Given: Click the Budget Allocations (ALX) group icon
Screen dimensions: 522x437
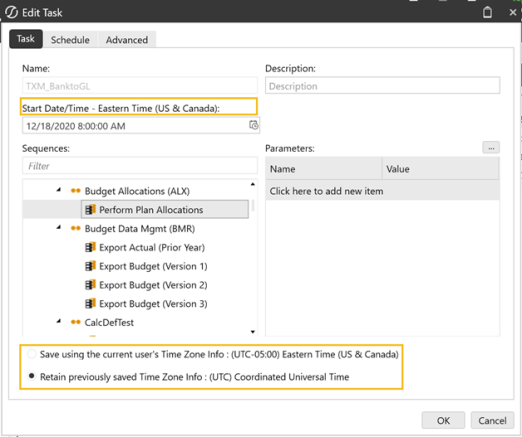Looking at the screenshot, I should 76,191.
